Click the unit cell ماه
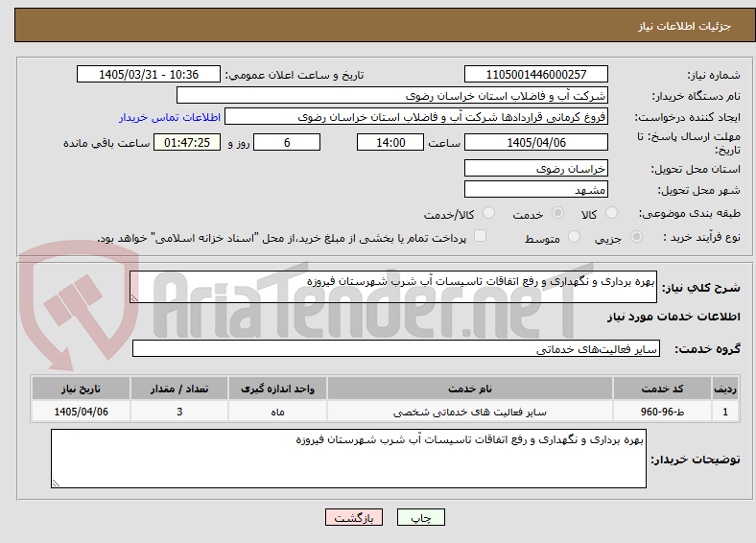Screen dimensions: 756x543 (x=277, y=412)
